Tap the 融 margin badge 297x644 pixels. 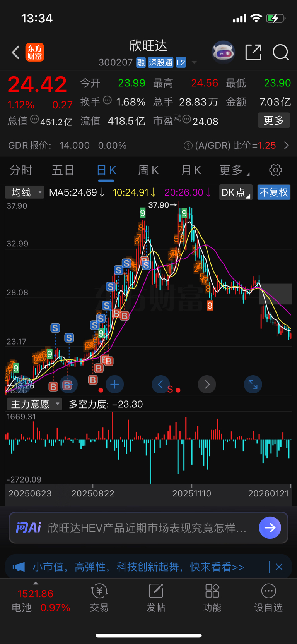tap(141, 62)
